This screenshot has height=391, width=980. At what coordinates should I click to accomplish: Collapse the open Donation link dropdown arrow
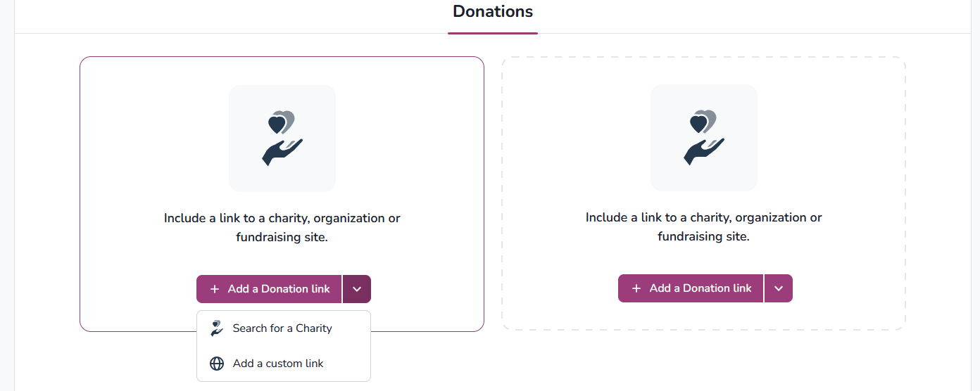coord(357,289)
